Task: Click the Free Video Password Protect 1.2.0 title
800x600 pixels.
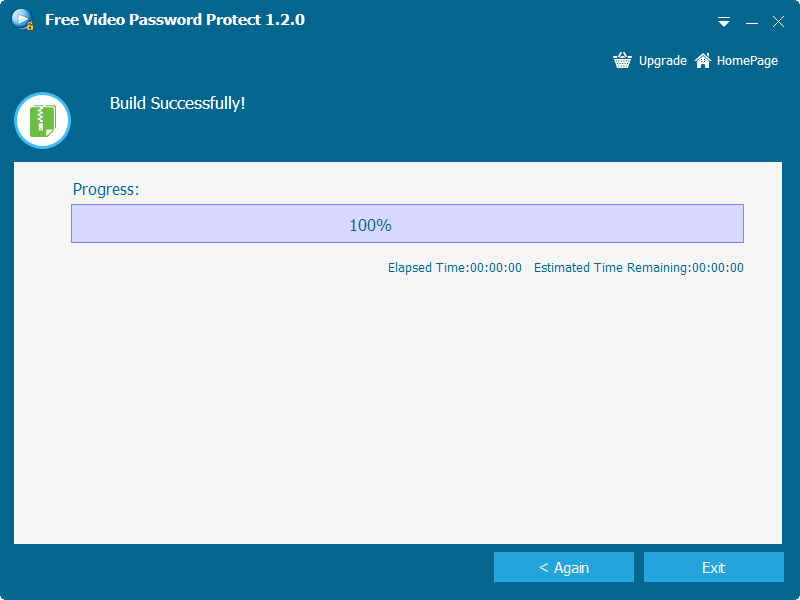Action: tap(175, 20)
